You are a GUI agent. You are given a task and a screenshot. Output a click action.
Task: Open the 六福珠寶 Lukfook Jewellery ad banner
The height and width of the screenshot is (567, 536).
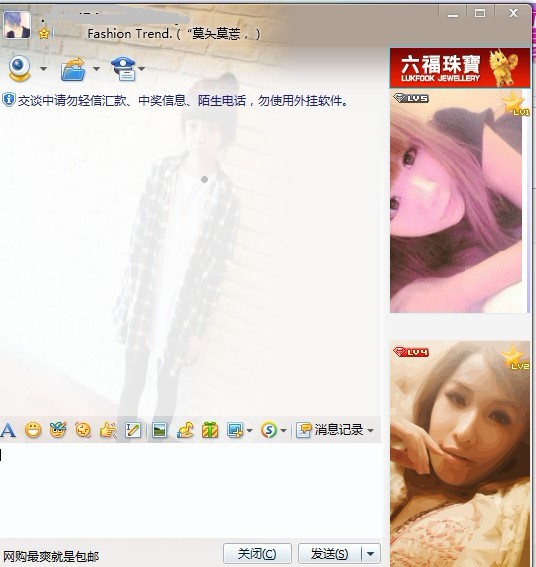[460, 68]
